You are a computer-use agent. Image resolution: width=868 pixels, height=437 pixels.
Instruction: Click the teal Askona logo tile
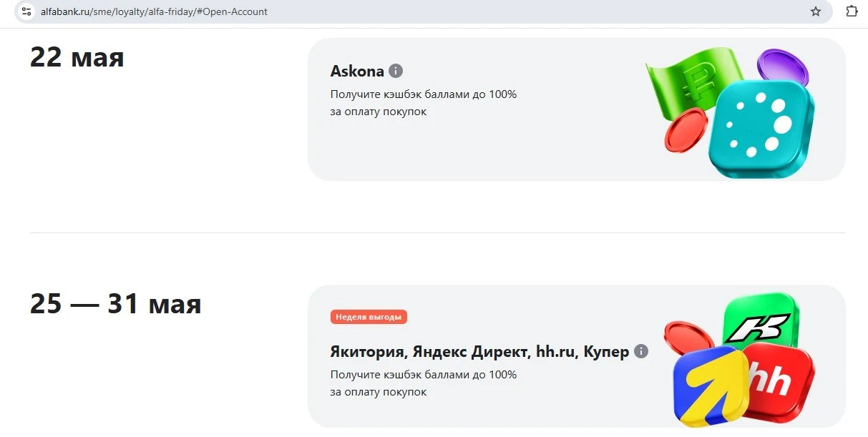(761, 129)
